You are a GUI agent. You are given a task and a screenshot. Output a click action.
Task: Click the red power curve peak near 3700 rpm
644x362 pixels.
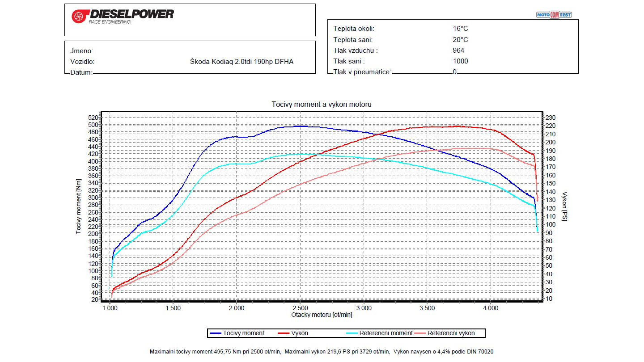(456, 126)
